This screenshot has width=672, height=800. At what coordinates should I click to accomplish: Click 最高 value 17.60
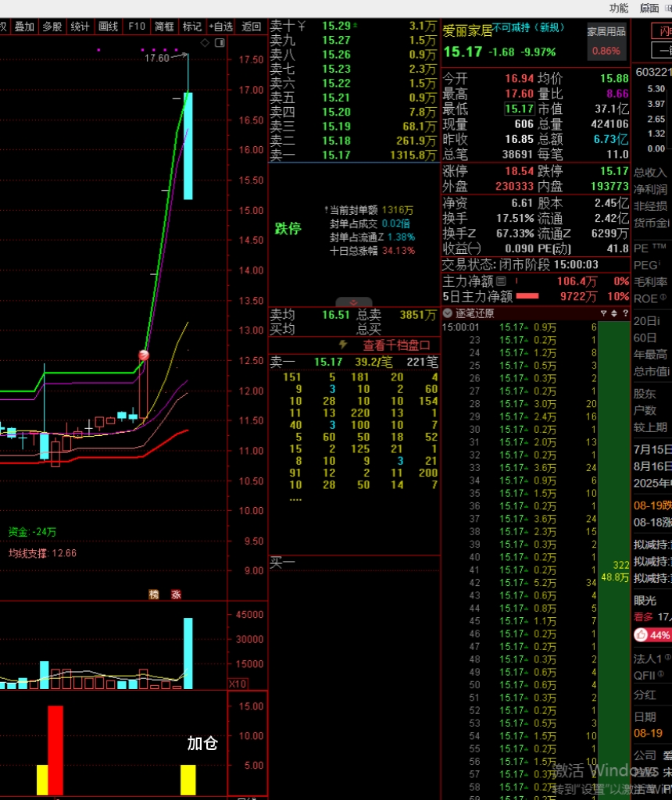519,94
